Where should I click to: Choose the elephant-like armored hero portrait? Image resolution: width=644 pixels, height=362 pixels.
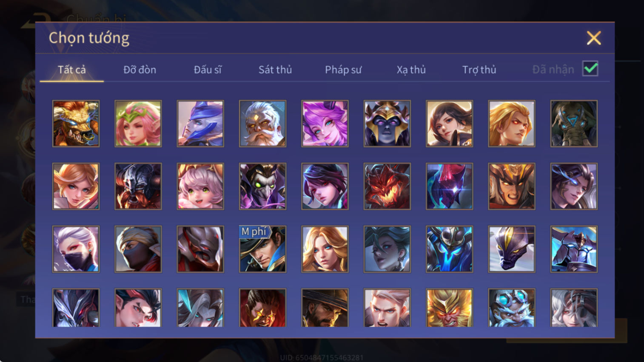click(x=574, y=124)
